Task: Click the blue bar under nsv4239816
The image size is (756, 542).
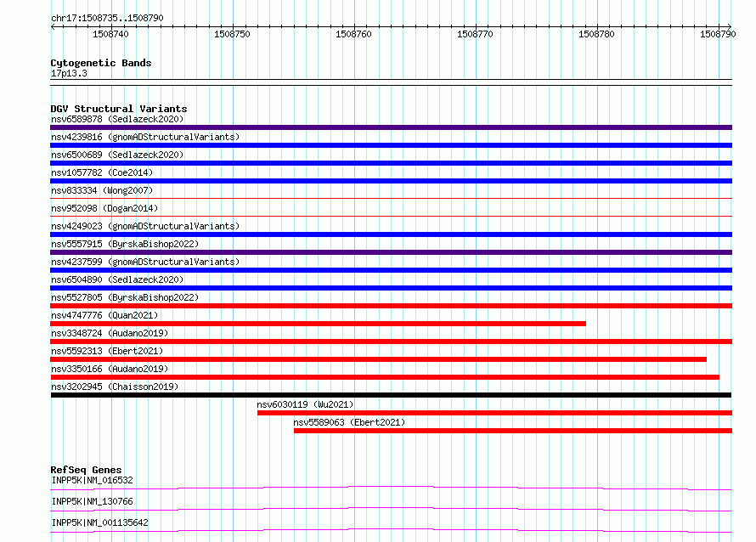Action: [391, 145]
